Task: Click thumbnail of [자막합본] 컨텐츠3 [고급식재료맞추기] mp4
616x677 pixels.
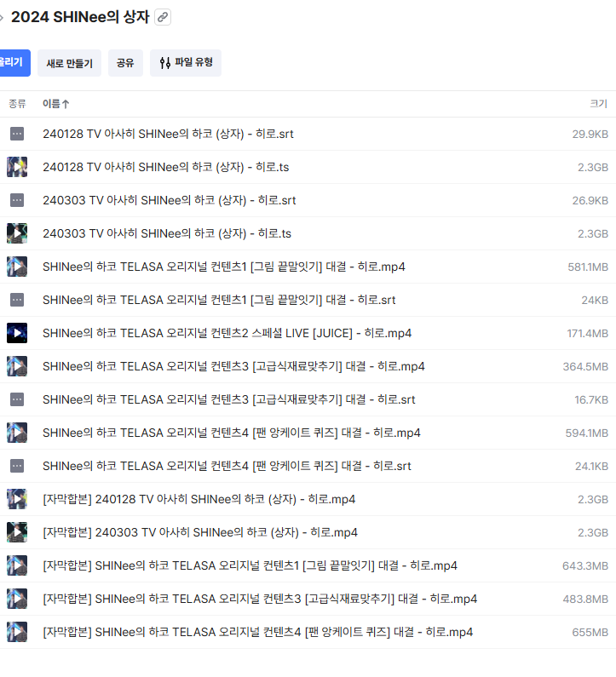Action: [17, 599]
